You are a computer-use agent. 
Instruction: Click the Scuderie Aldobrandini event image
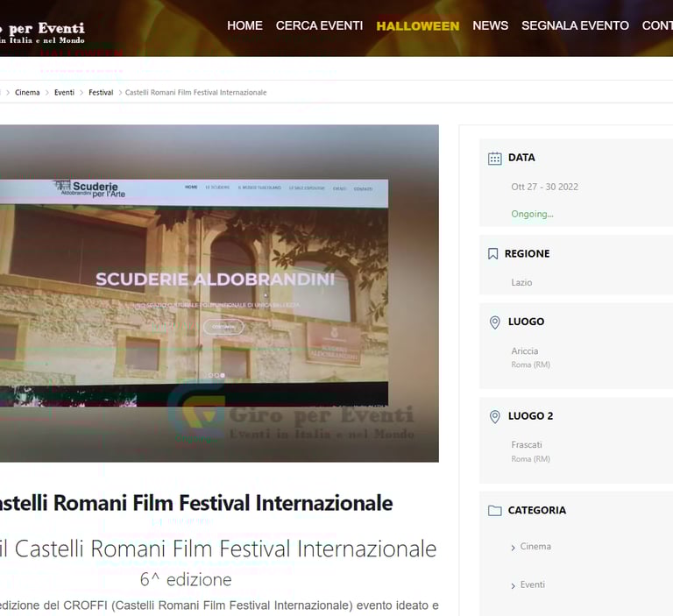219,294
